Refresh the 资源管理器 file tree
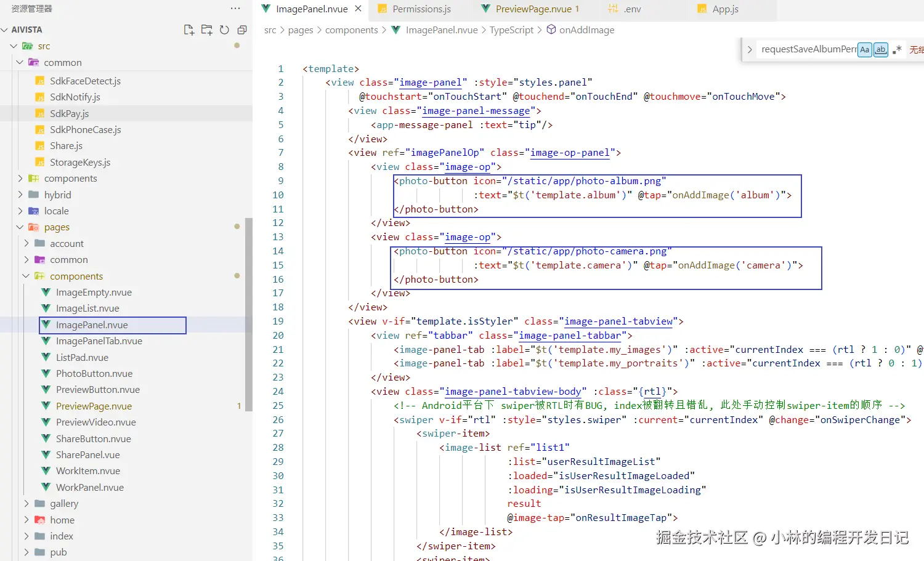Screen dimensions: 924x561 click(224, 29)
